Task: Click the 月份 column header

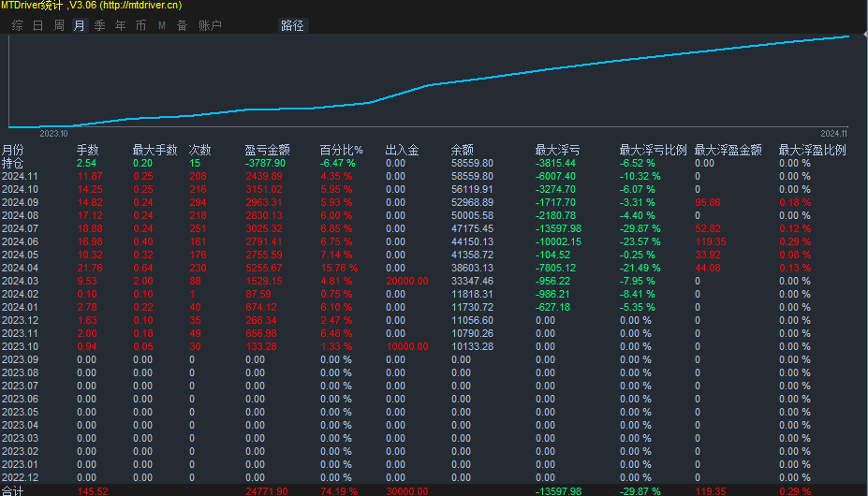Action: (13, 150)
